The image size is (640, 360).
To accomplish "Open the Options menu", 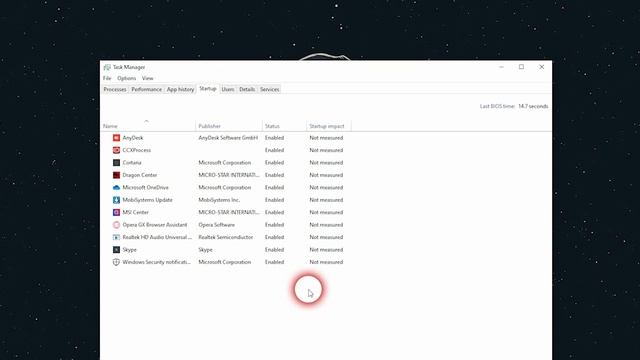I will click(127, 78).
